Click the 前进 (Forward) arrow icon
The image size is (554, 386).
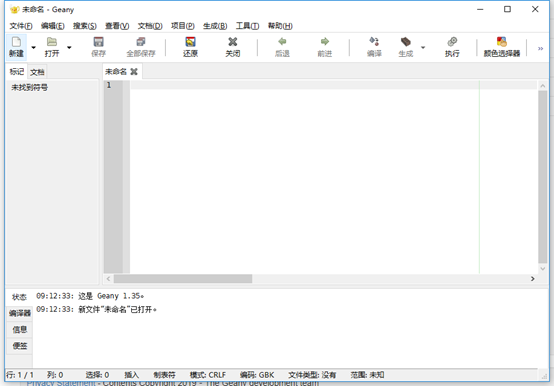(x=325, y=42)
